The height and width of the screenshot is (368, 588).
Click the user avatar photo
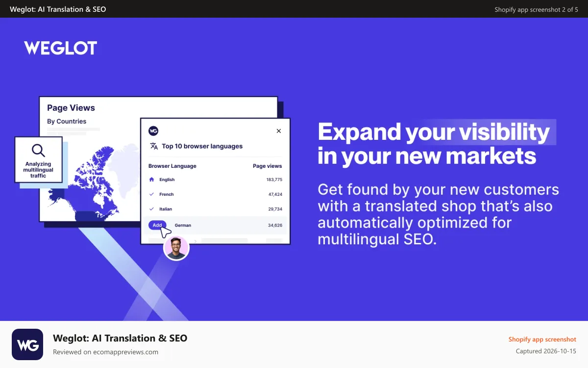point(176,248)
